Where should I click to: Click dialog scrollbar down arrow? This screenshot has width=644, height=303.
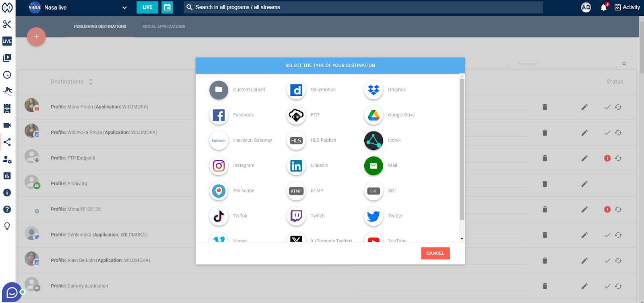point(462,239)
